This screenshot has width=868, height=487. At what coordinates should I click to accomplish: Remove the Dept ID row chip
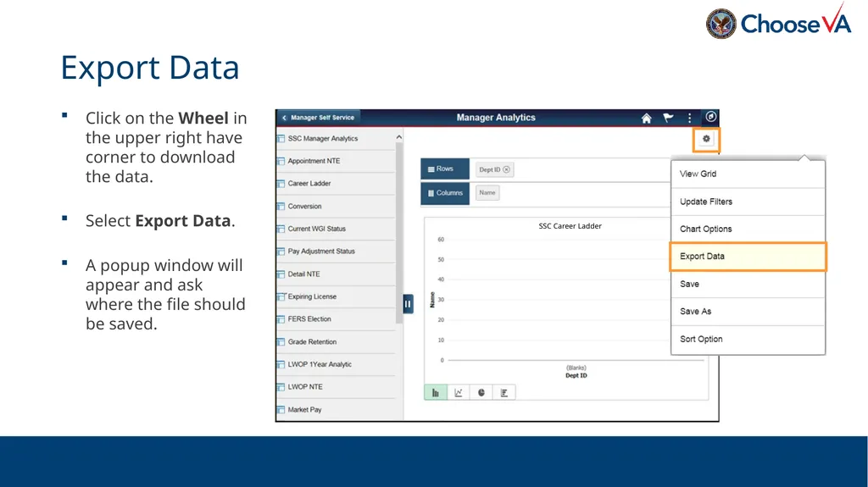pos(506,169)
